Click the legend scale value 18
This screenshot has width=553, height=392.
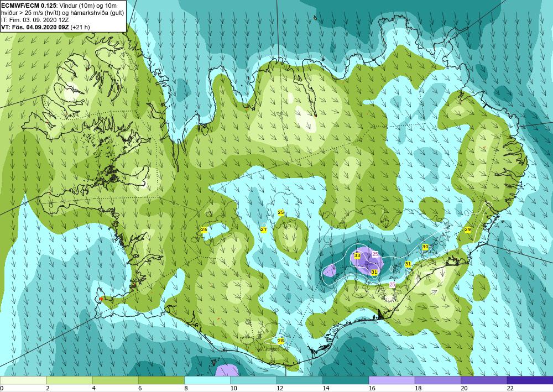click(x=418, y=388)
